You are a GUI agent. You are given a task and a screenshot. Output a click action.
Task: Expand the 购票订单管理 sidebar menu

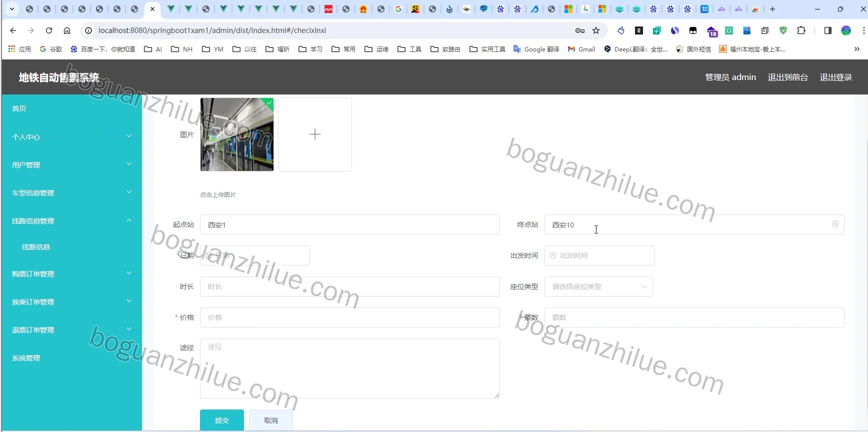tap(71, 273)
